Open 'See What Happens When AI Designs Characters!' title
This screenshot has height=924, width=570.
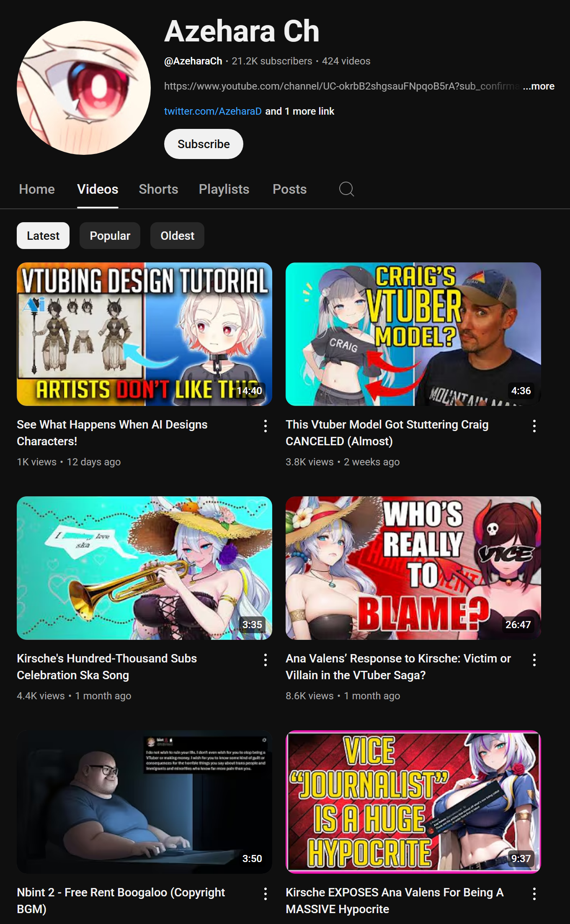(x=112, y=433)
